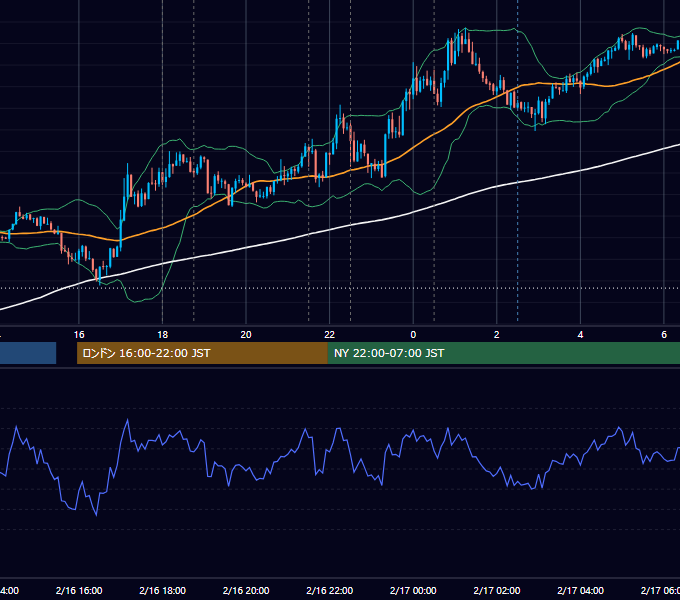Click the 2/16 16:00 time label
Image resolution: width=680 pixels, height=600 pixels.
tap(79, 590)
